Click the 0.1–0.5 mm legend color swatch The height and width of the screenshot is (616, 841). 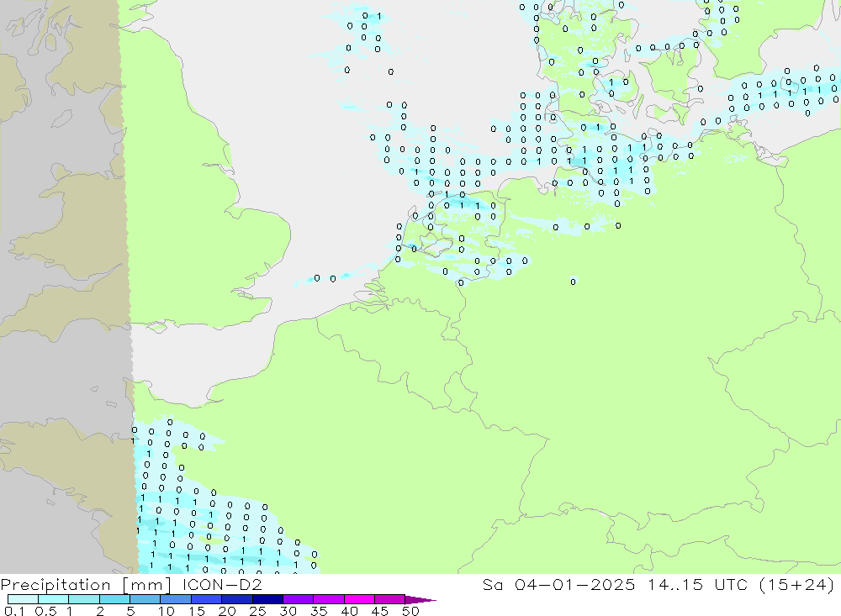[23, 599]
